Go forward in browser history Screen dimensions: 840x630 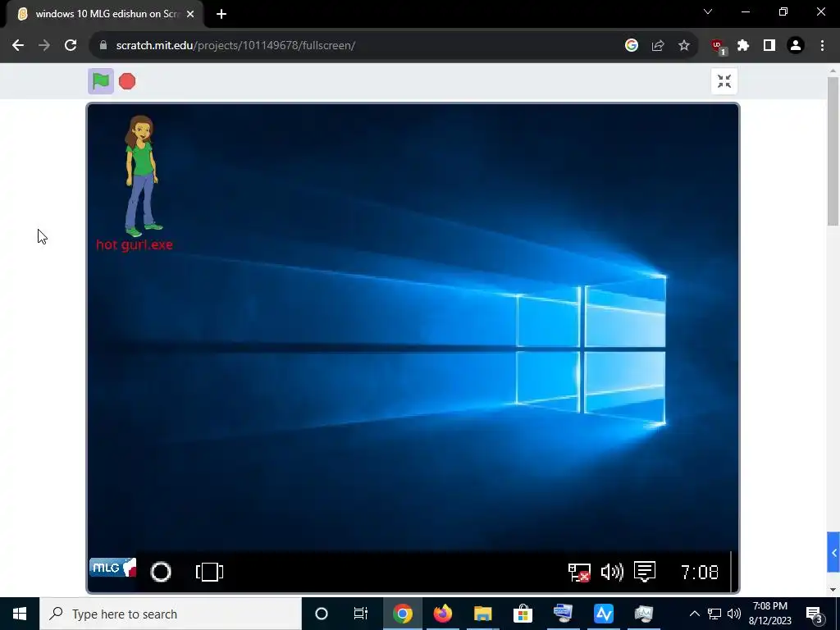(x=44, y=46)
